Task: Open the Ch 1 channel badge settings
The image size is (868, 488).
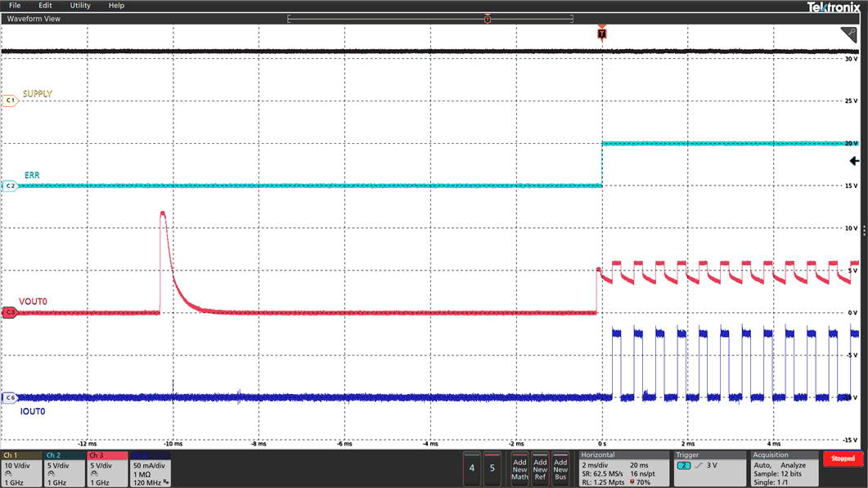Action: pyautogui.click(x=20, y=470)
